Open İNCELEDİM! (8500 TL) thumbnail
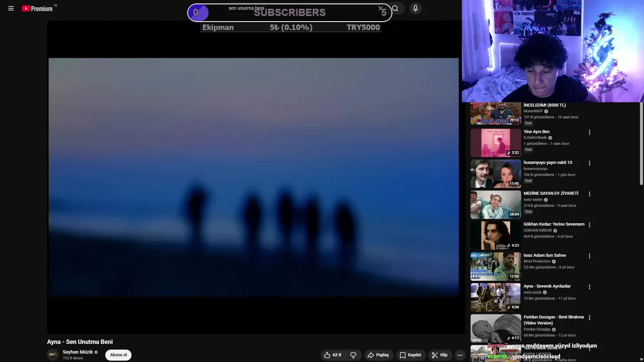644x362 pixels. pyautogui.click(x=496, y=114)
